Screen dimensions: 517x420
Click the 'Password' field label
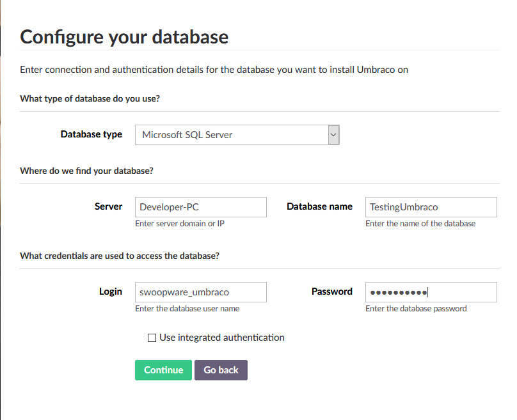332,292
